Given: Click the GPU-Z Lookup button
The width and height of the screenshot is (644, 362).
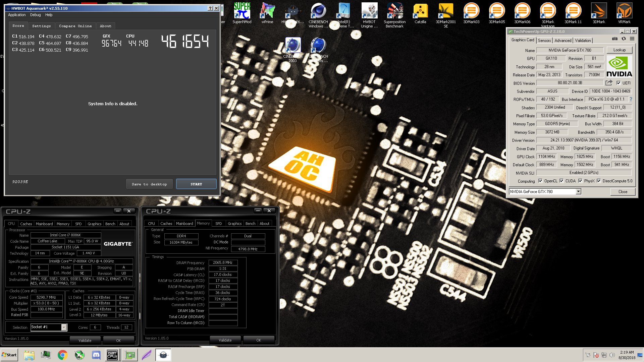Looking at the screenshot, I should 620,50.
